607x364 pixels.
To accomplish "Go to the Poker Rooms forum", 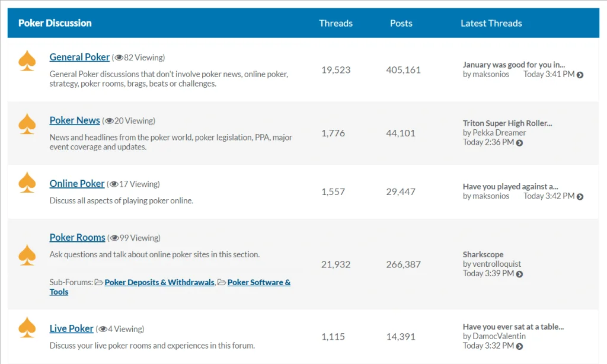I will click(77, 238).
